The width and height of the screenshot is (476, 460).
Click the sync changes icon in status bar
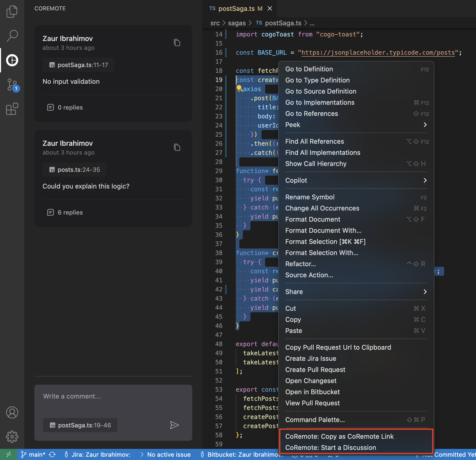(x=52, y=454)
